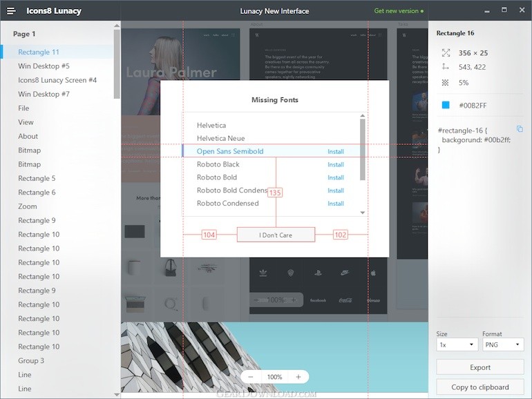This screenshot has height=399, width=532.
Task: Open the hamburger menu icon
Action: [11, 11]
